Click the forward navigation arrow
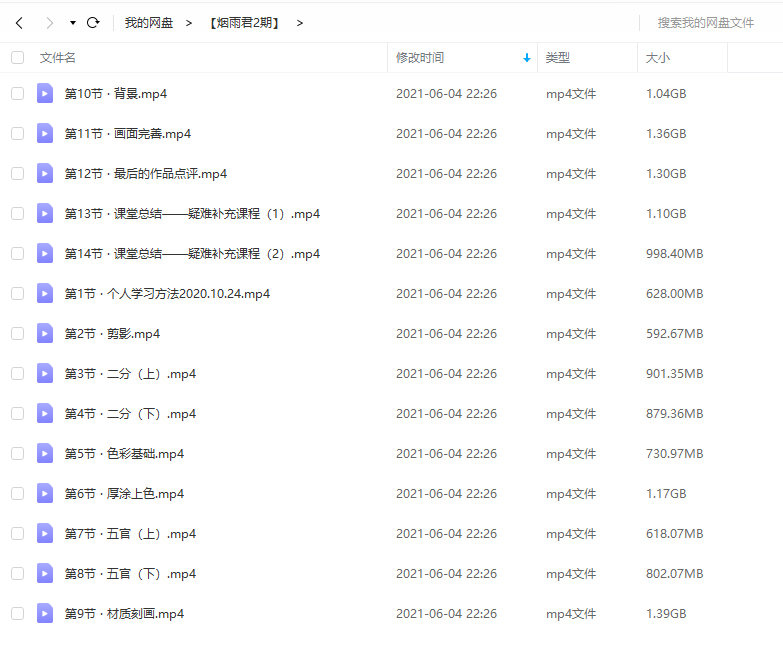Image resolution: width=783 pixels, height=654 pixels. click(48, 22)
